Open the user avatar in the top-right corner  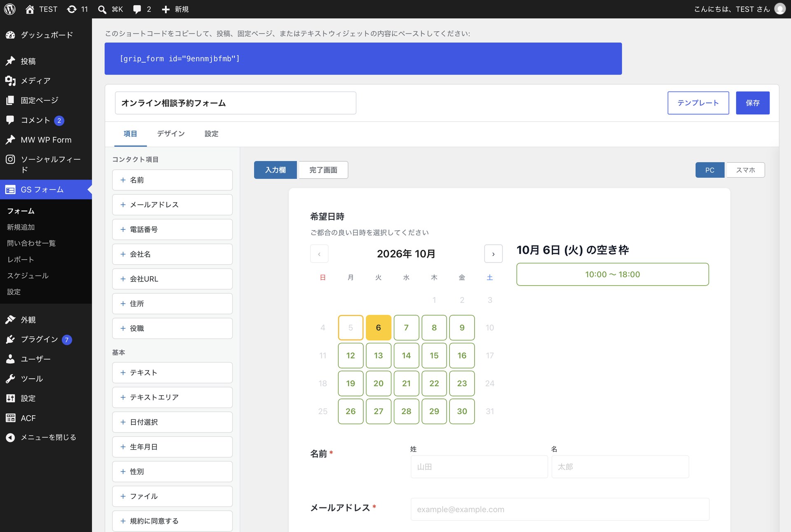[780, 9]
